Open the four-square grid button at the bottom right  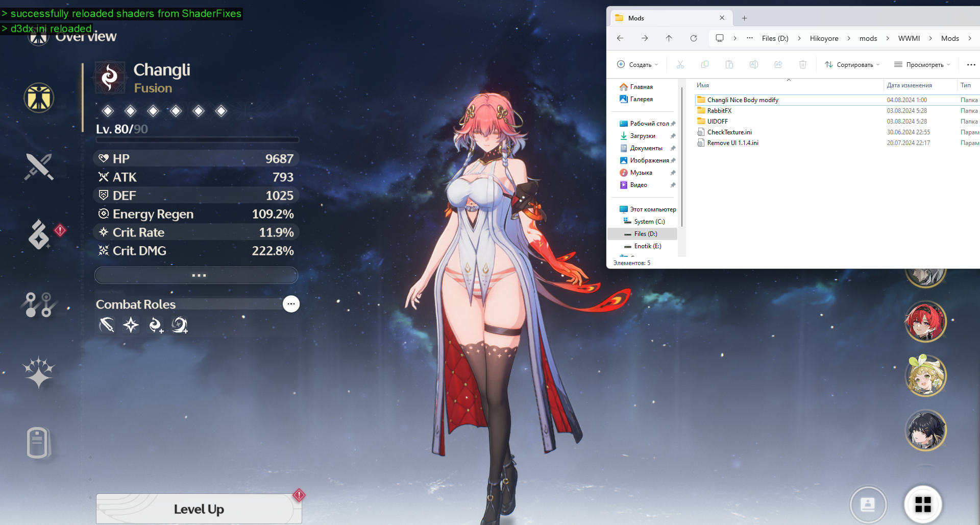(923, 505)
